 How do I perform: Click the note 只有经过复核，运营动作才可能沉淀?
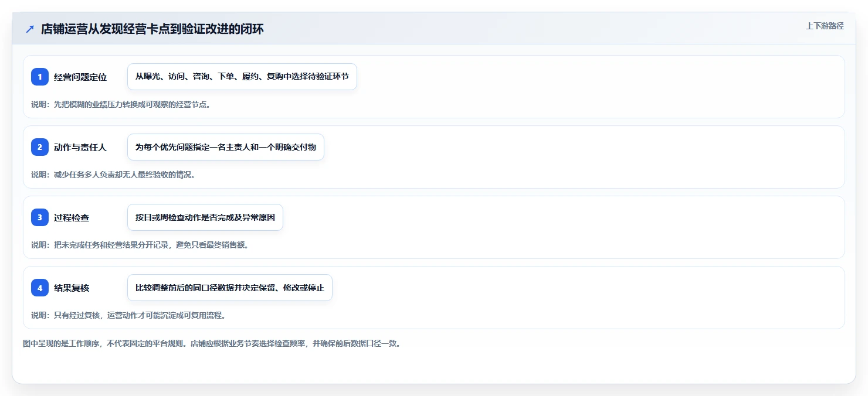click(x=128, y=315)
